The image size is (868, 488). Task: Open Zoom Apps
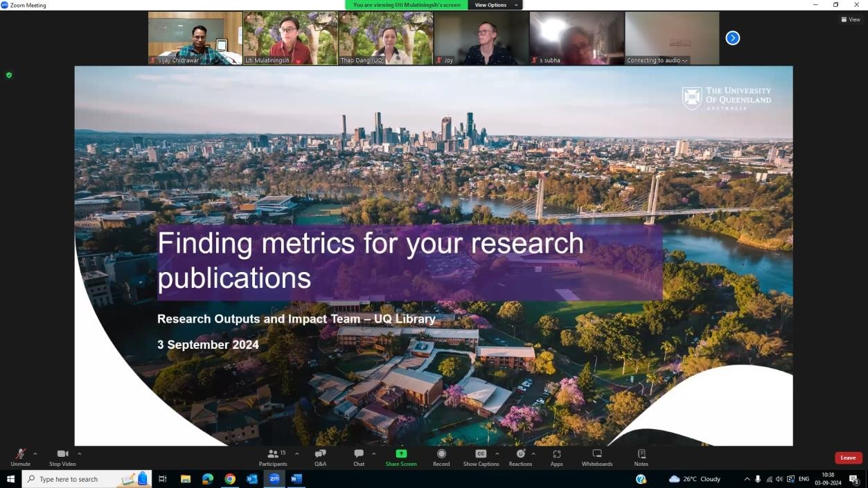557,458
